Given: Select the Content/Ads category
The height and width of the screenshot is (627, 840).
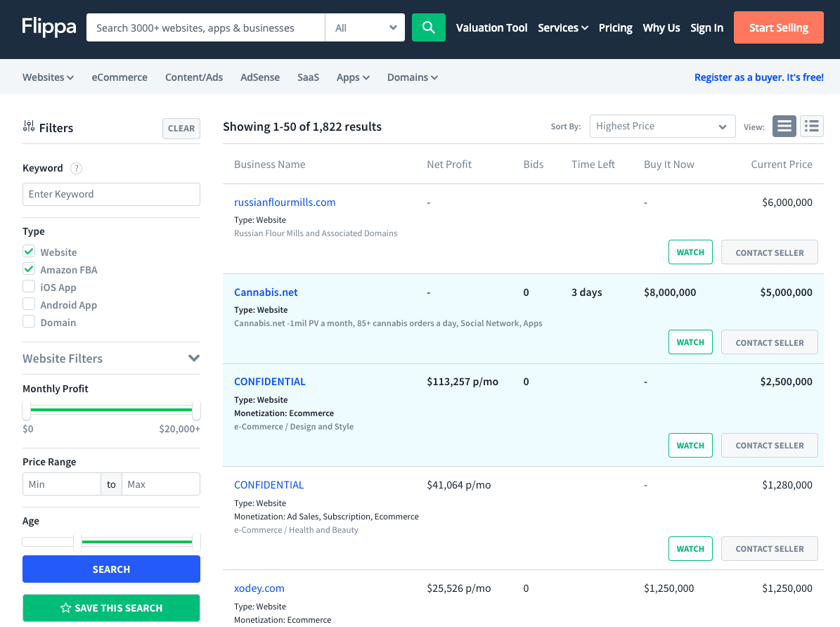Looking at the screenshot, I should tap(194, 77).
